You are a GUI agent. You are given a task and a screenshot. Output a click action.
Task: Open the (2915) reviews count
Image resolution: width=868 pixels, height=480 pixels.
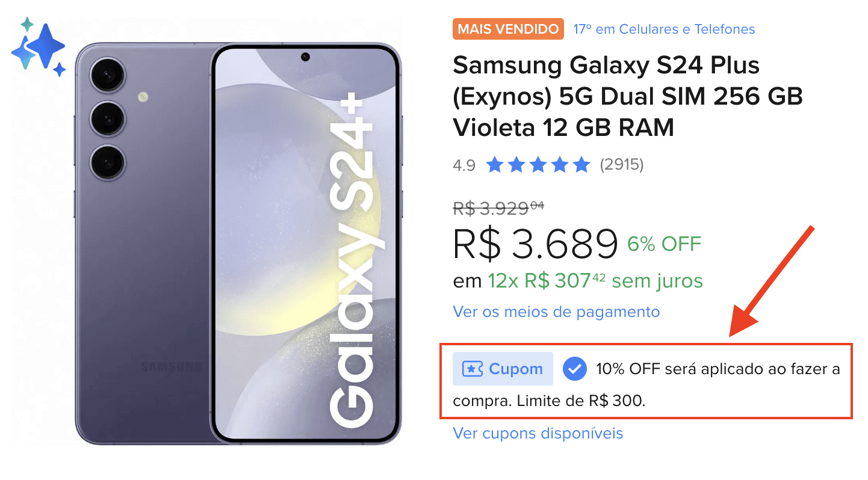tap(622, 165)
